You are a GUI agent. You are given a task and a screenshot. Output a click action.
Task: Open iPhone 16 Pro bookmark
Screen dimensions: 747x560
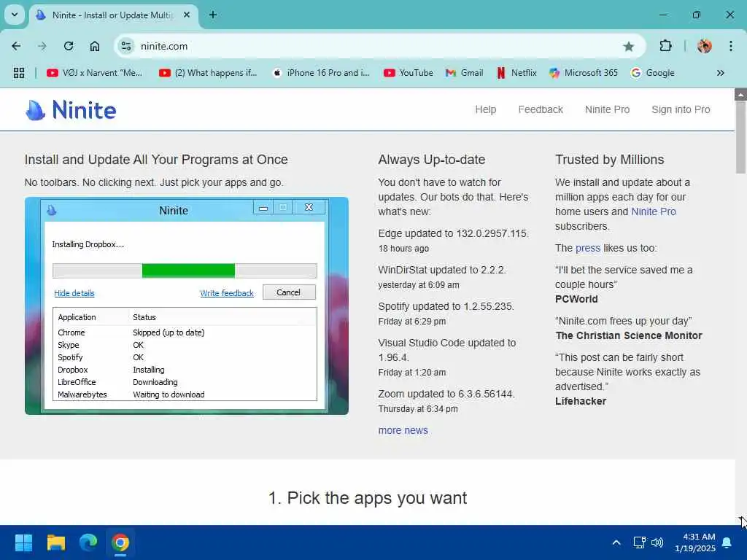[321, 73]
